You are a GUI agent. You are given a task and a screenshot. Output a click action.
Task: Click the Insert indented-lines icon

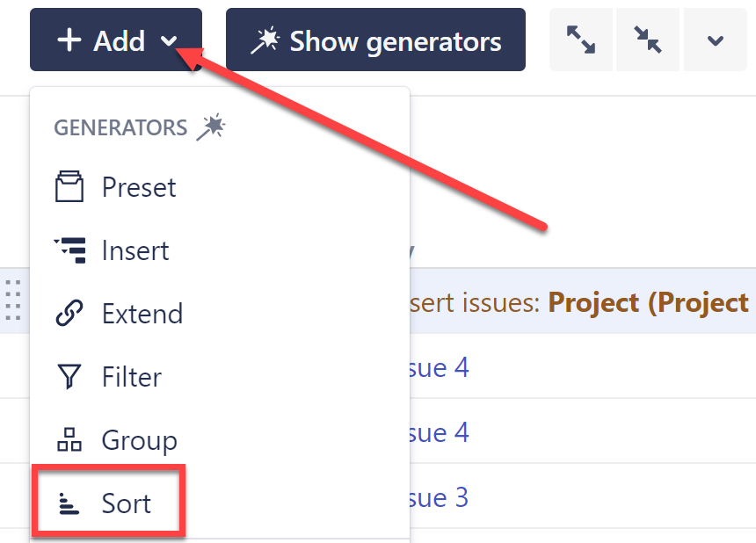coord(69,250)
